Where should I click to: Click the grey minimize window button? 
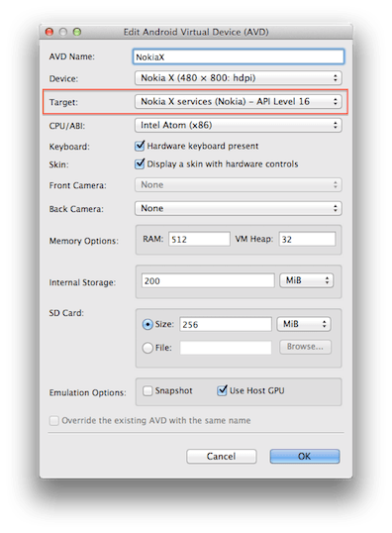click(x=63, y=32)
